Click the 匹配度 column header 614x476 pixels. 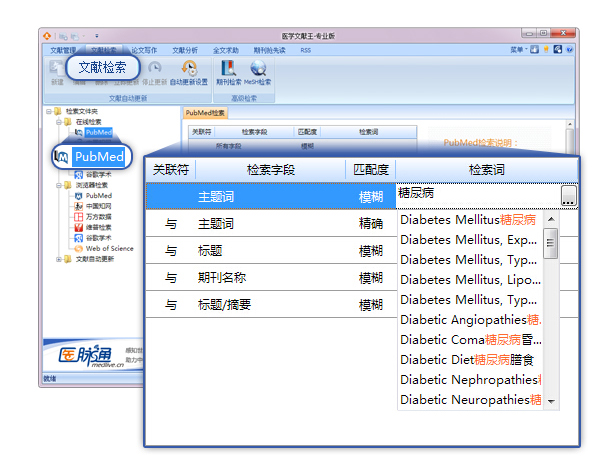pyautogui.click(x=371, y=170)
